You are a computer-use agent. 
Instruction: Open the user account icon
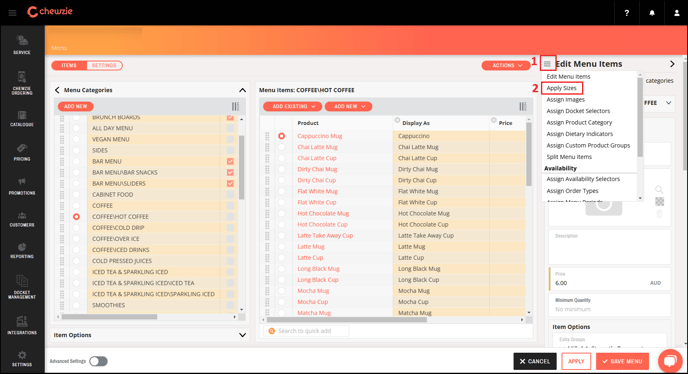[x=677, y=13]
